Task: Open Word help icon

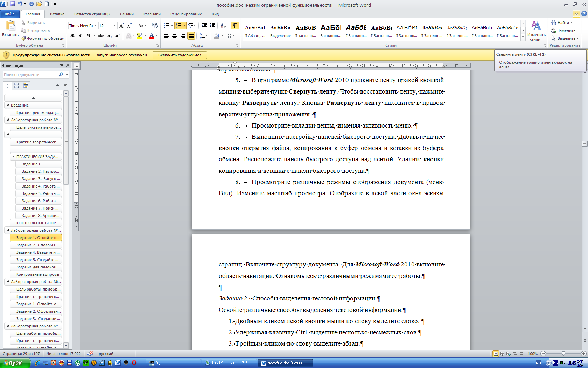Action: [584, 14]
